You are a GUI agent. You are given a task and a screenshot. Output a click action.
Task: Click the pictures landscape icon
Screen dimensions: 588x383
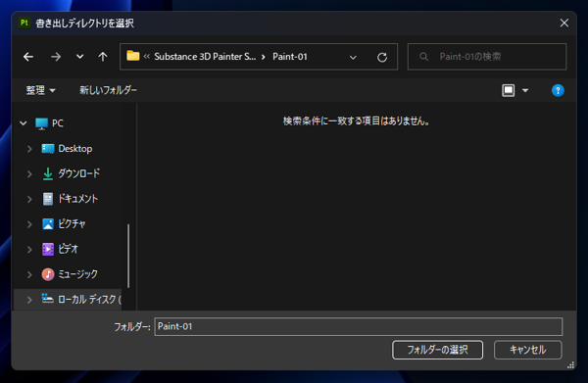point(48,224)
